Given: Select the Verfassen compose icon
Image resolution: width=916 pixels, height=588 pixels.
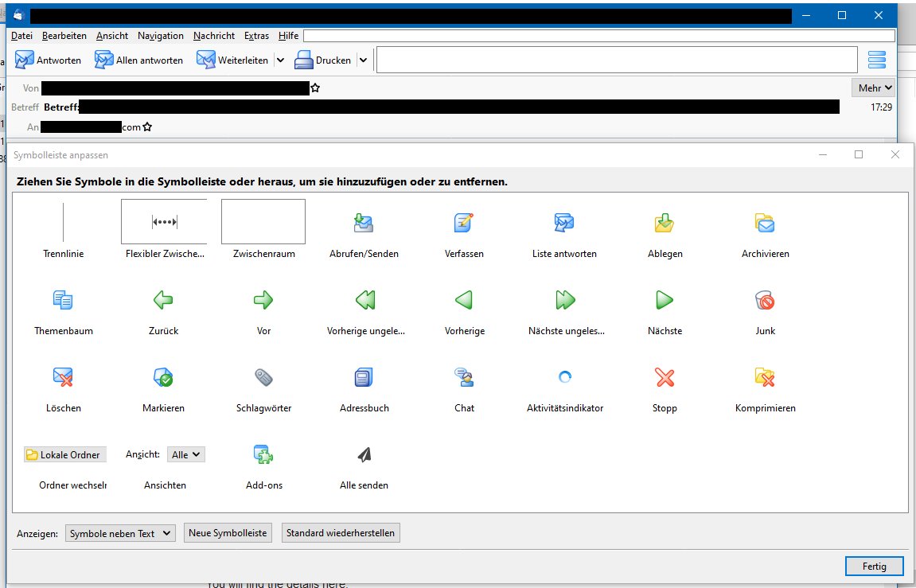Looking at the screenshot, I should pos(464,224).
